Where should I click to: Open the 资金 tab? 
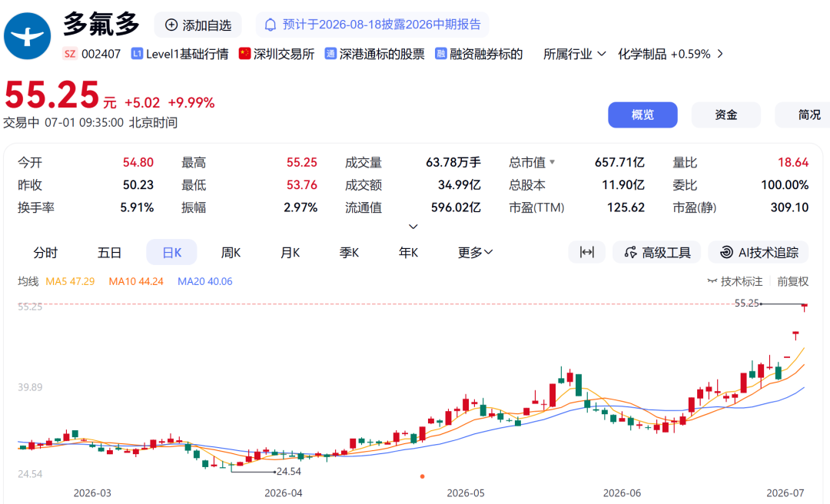pyautogui.click(x=725, y=115)
